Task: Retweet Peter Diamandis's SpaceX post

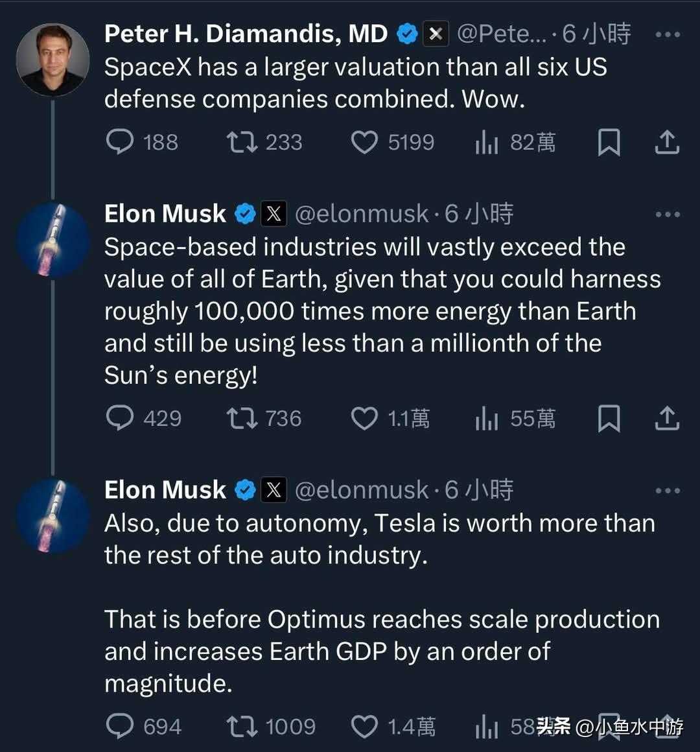Action: coord(242,142)
